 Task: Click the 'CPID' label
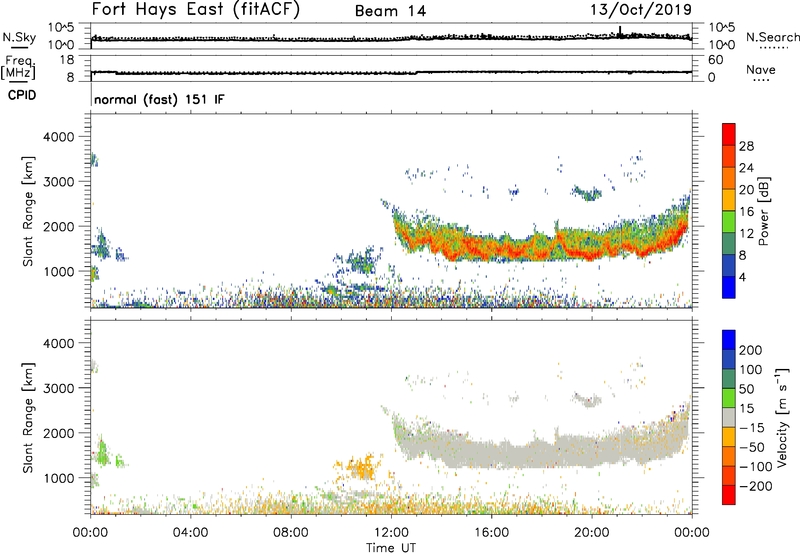(x=22, y=95)
